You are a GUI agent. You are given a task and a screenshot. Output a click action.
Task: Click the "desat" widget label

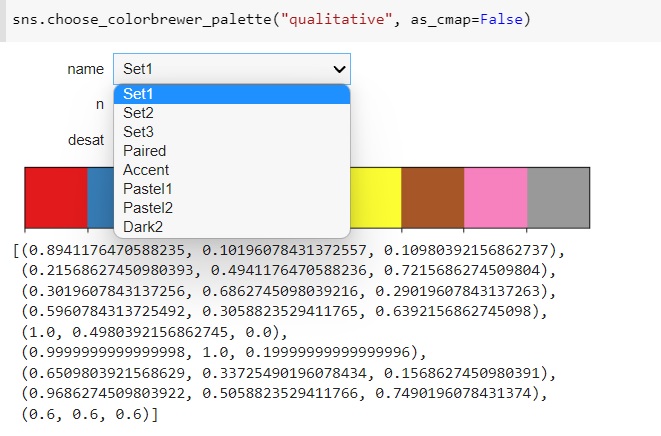point(85,140)
